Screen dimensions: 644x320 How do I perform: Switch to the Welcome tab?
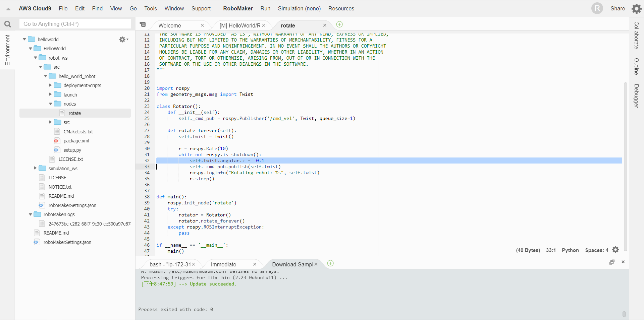pos(170,25)
